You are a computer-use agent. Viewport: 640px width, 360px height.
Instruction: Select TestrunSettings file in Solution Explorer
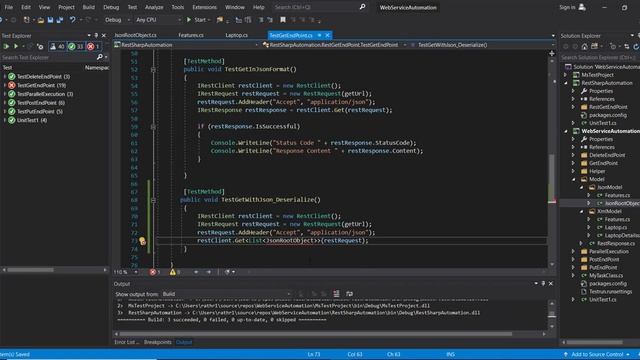click(x=610, y=291)
